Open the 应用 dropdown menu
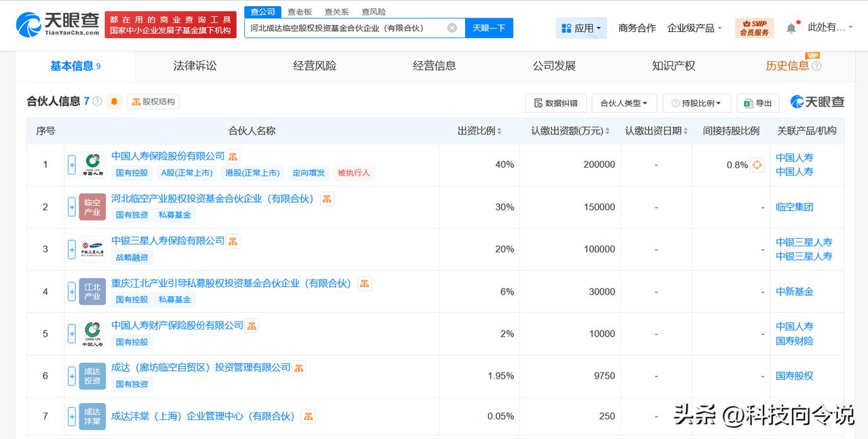This screenshot has height=439, width=868. coord(582,28)
